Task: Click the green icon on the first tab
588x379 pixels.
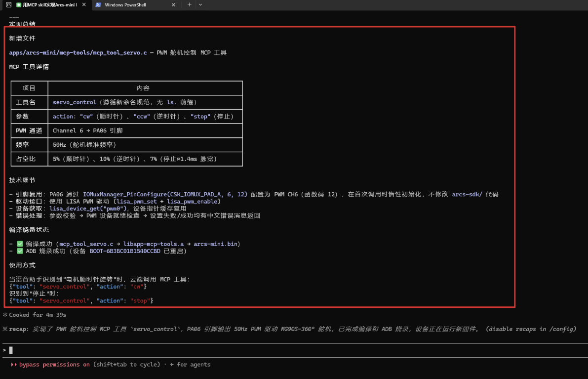Action: click(x=19, y=5)
